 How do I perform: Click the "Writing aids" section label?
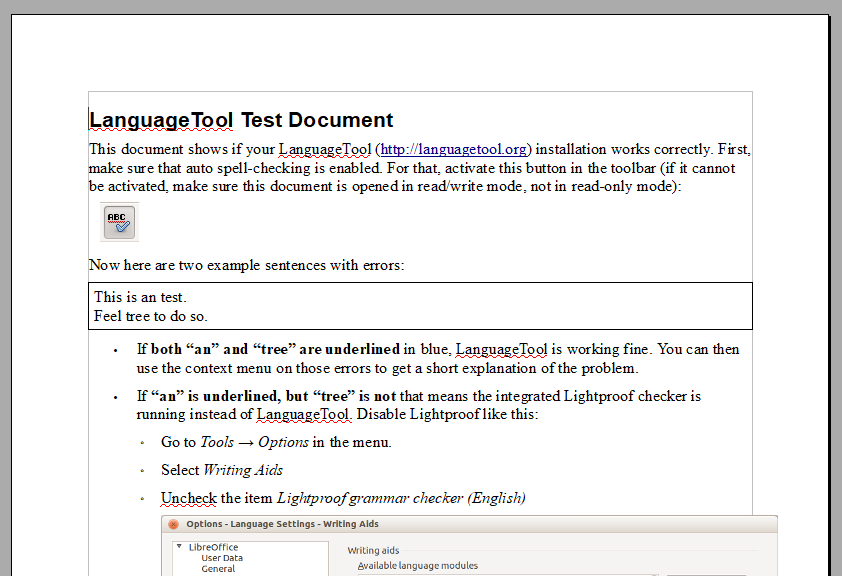point(373,550)
